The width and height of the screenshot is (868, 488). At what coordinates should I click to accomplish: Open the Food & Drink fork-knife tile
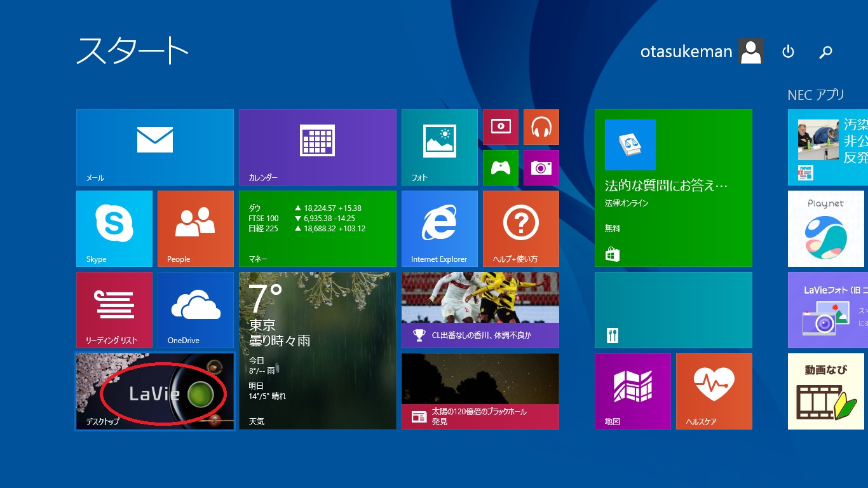tap(674, 310)
